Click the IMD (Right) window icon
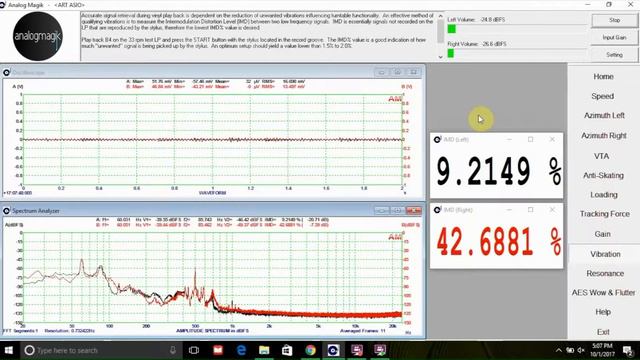Viewport: 640px width, 360px height. [x=437, y=210]
